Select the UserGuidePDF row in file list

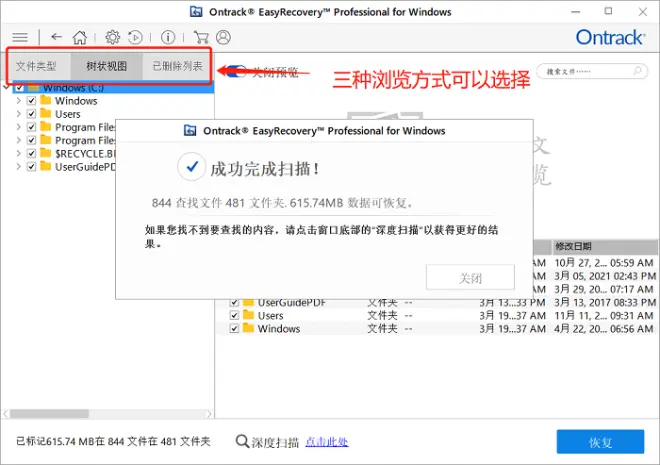tap(436, 303)
